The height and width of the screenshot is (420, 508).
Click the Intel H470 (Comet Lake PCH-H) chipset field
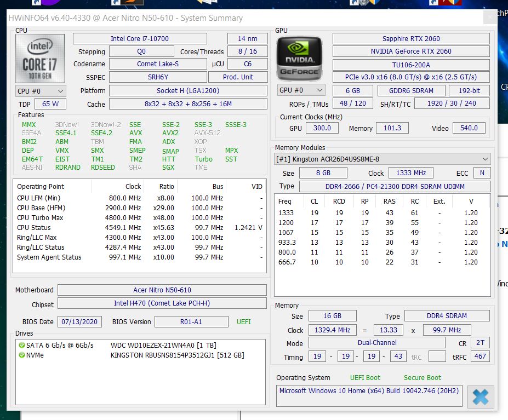pyautogui.click(x=162, y=303)
